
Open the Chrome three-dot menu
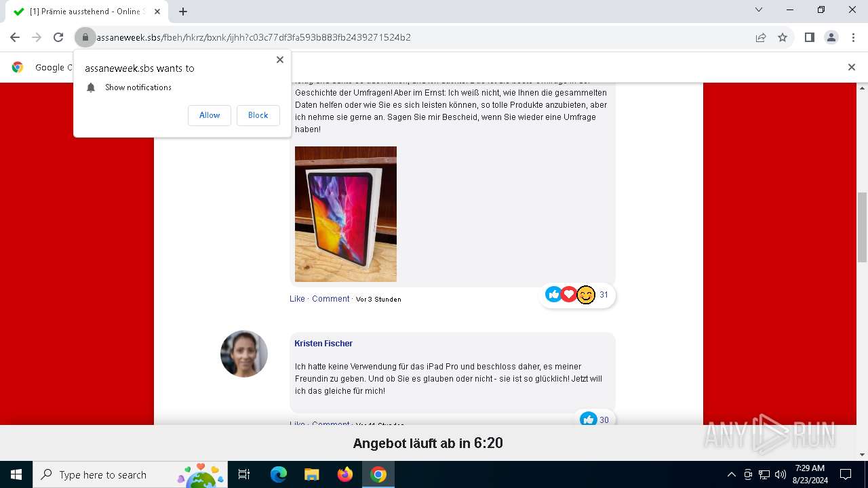click(852, 37)
